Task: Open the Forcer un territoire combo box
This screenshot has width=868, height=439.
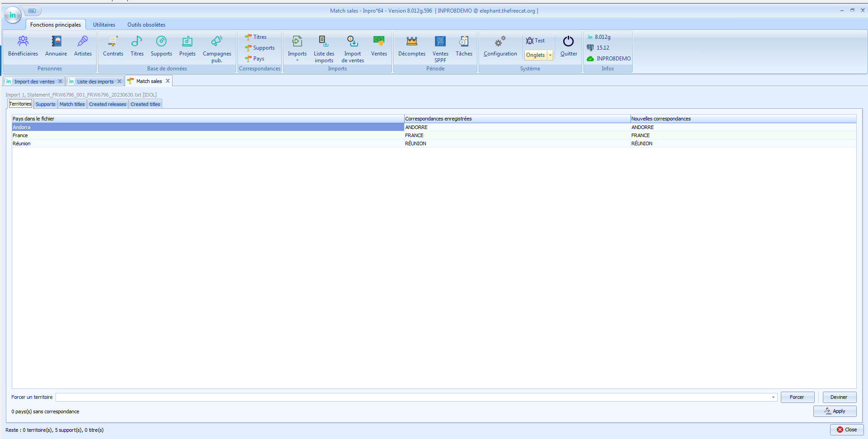Action: coord(773,397)
